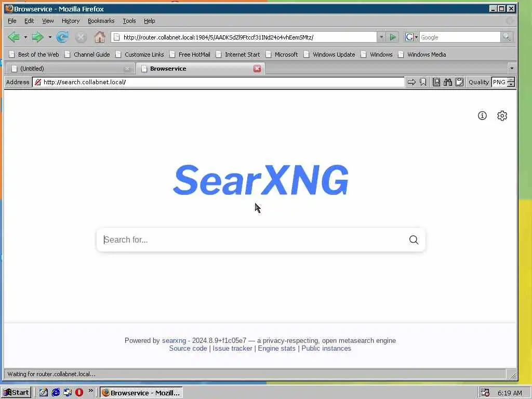Expand the quick launch overflow chevron
The image size is (532, 399).
point(90,391)
